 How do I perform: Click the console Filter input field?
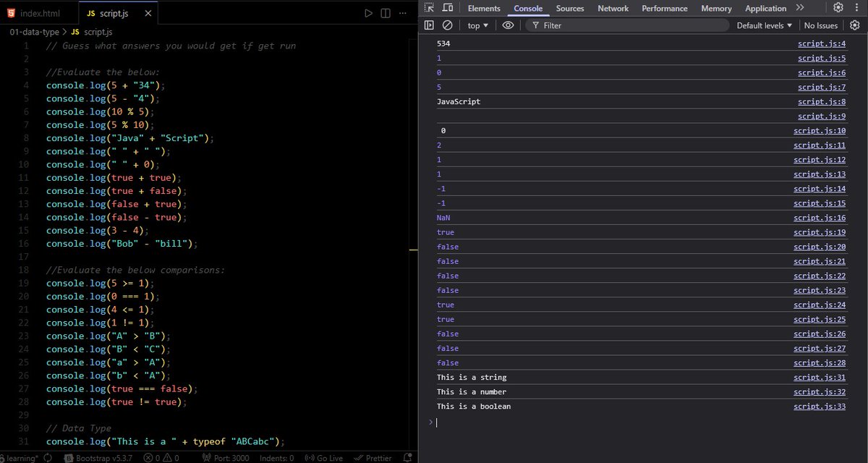[x=626, y=25]
